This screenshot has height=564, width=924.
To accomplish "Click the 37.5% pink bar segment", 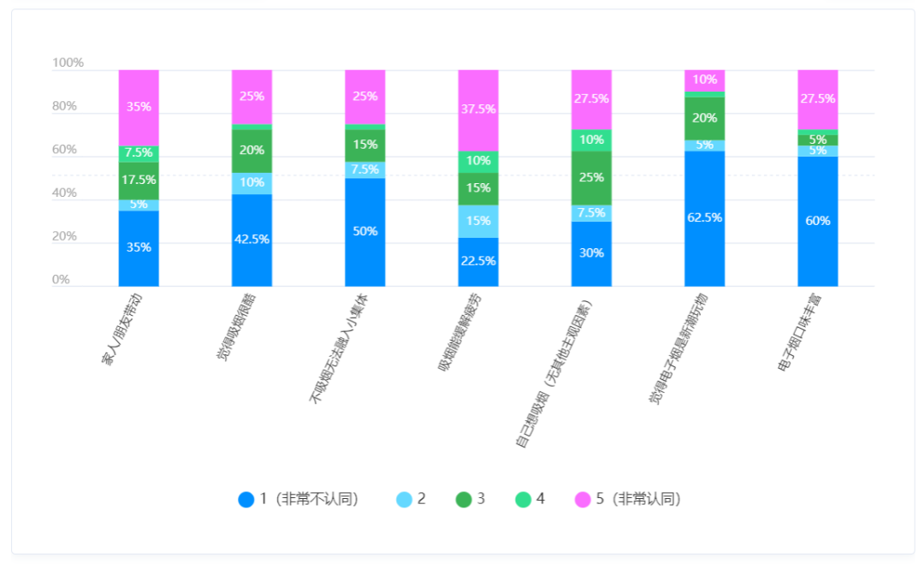I will (478, 110).
